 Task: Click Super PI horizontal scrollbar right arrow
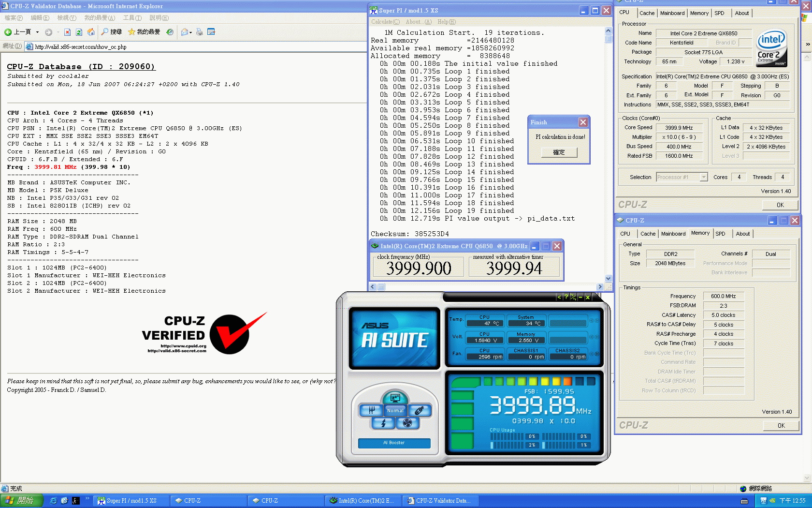pos(600,287)
